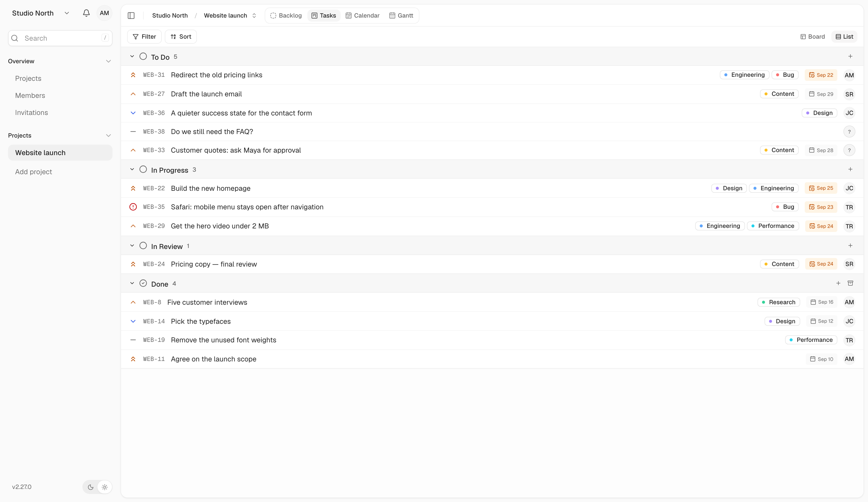Click the AM user avatar in sidebar header

104,13
